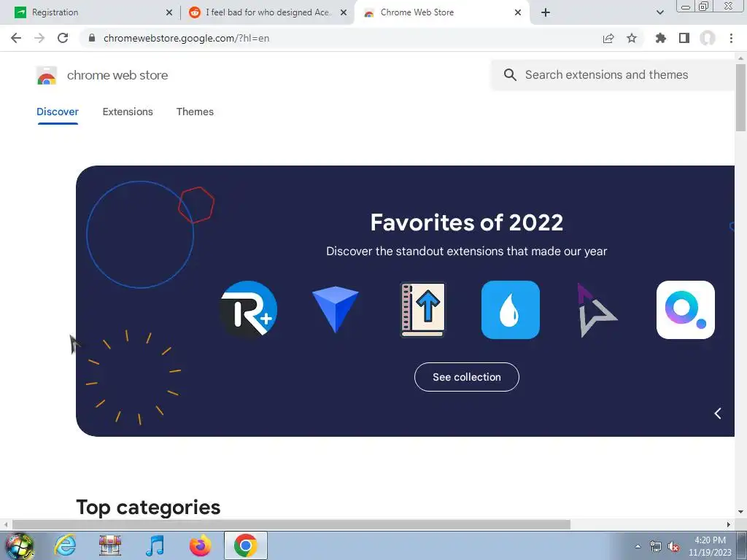747x560 pixels.
Task: Click the search magnifier icon
Action: click(510, 75)
